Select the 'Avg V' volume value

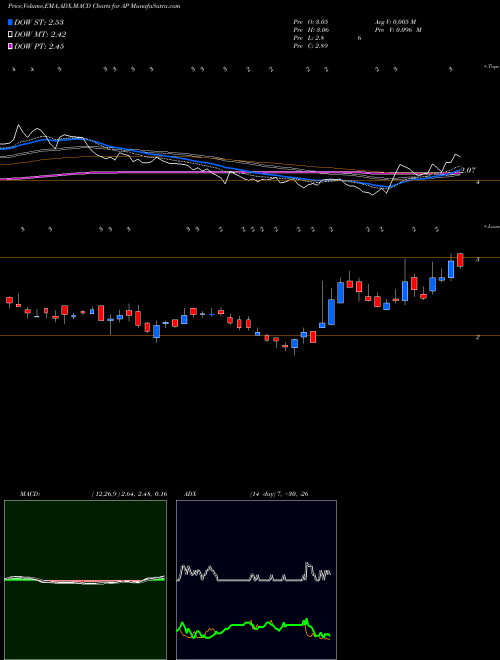(395, 22)
